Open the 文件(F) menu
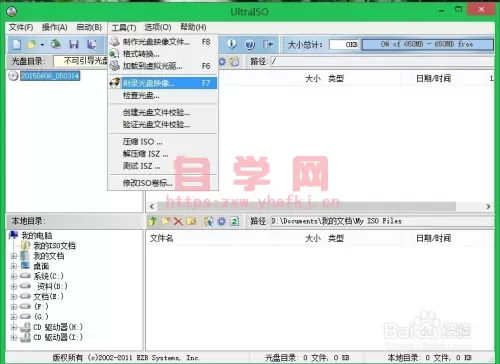This screenshot has height=364, width=500. (21, 27)
